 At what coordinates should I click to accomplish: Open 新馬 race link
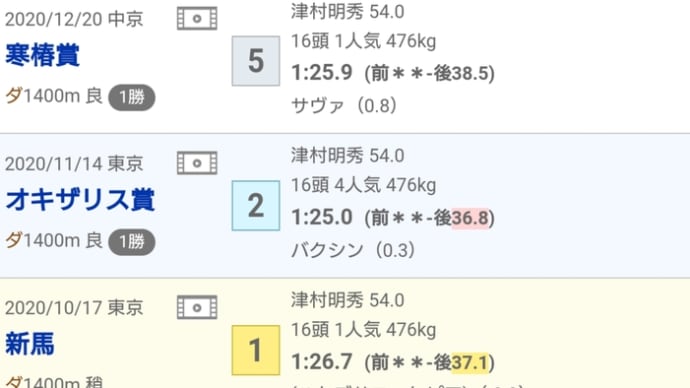point(30,344)
